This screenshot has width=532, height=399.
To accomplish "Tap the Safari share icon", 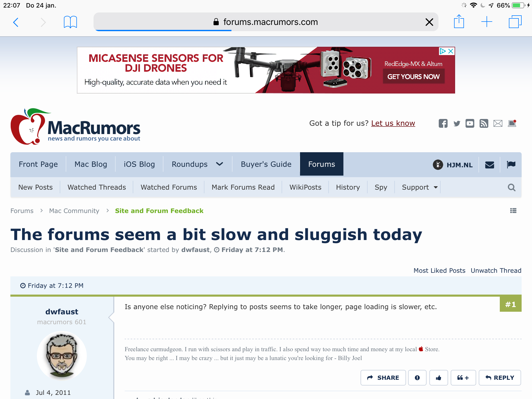I will click(x=459, y=22).
